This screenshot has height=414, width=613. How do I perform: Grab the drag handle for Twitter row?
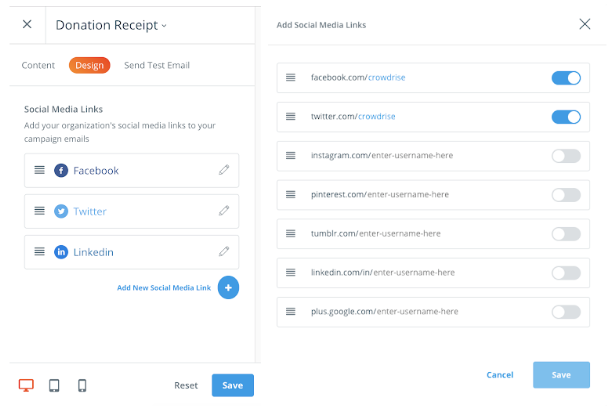pos(39,211)
